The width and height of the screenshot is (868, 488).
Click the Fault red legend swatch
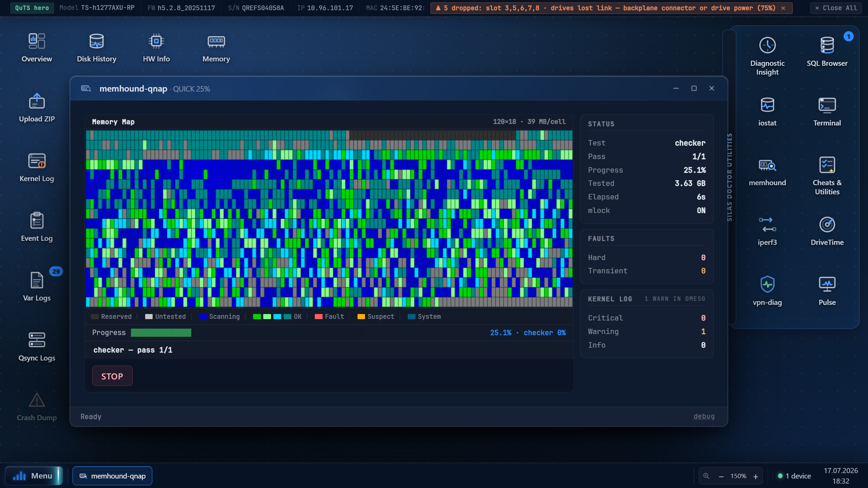(319, 316)
